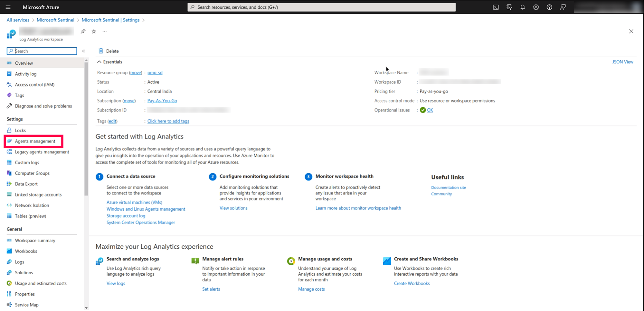This screenshot has height=311, width=644.
Task: Click move link next to Subscription
Action: 129,101
